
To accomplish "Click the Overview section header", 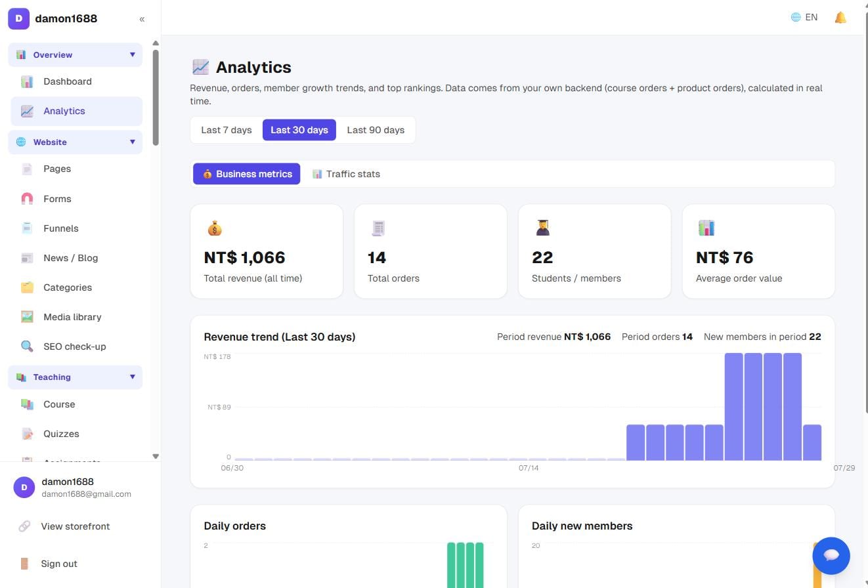I will pos(75,55).
